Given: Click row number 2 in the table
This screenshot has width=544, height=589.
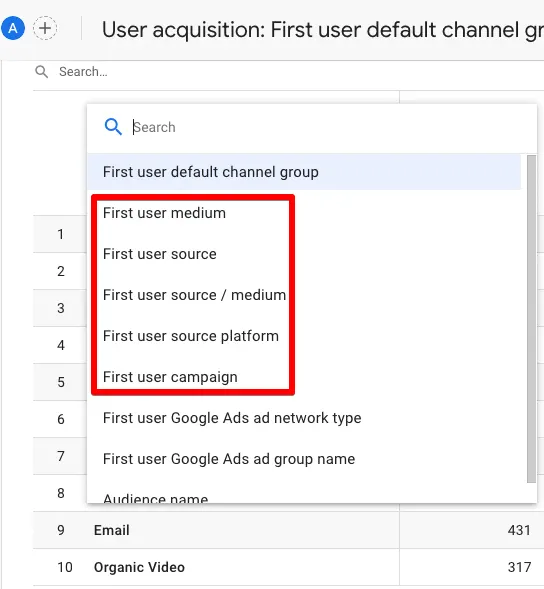Looking at the screenshot, I should coord(61,271).
